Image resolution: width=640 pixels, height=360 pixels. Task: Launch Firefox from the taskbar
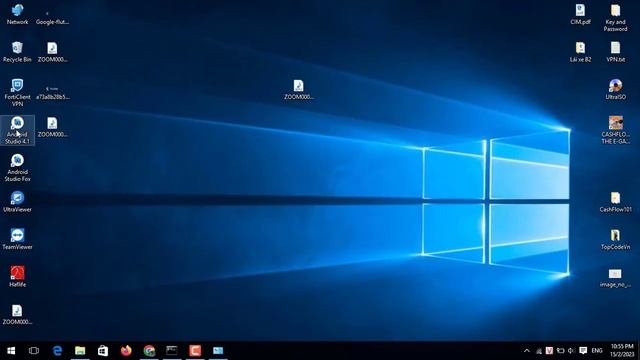click(126, 351)
